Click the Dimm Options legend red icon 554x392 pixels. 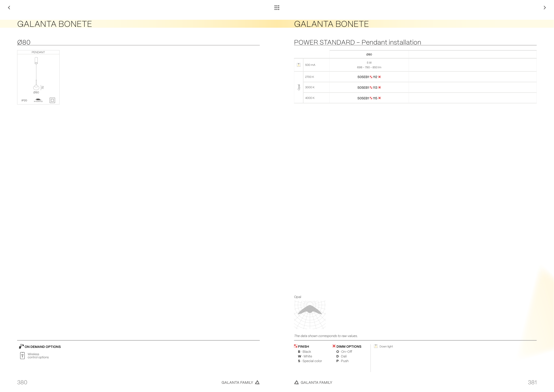pos(334,346)
